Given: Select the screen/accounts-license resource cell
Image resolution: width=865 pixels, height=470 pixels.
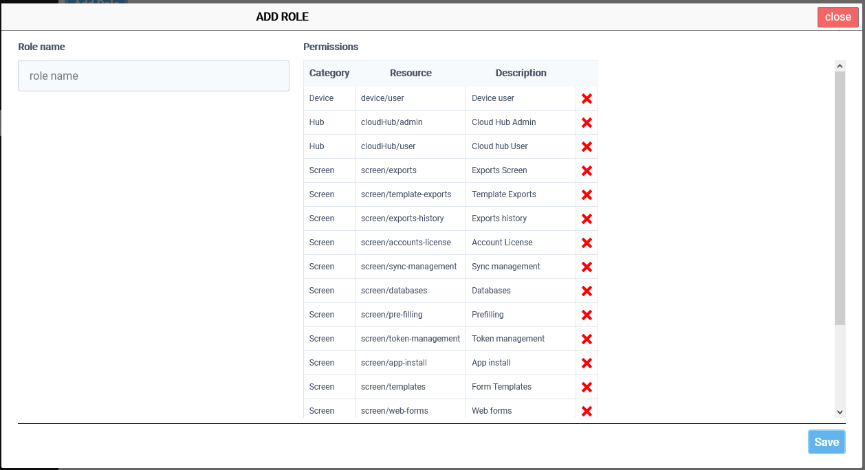Looking at the screenshot, I should [x=410, y=242].
